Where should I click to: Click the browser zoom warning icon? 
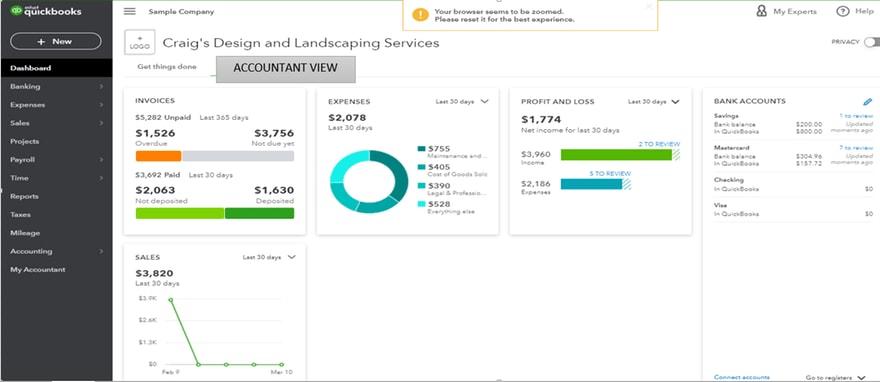coord(420,15)
